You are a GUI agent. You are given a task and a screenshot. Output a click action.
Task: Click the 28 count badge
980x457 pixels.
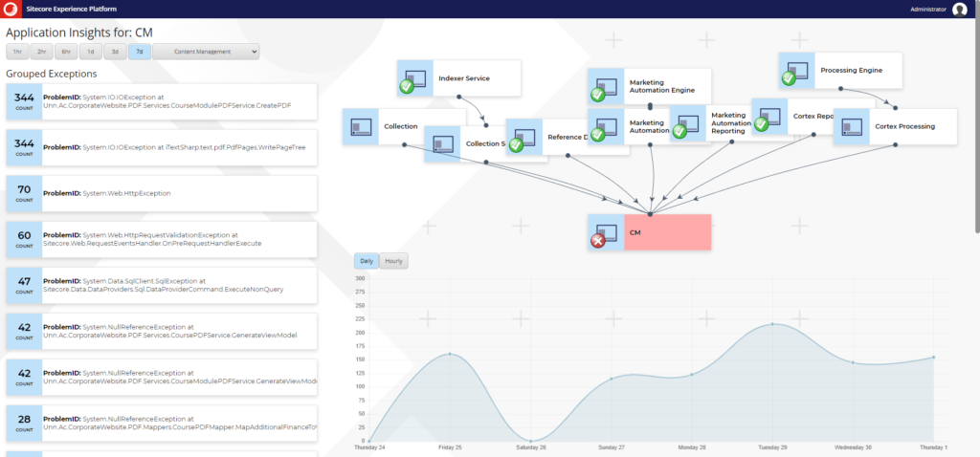(24, 423)
